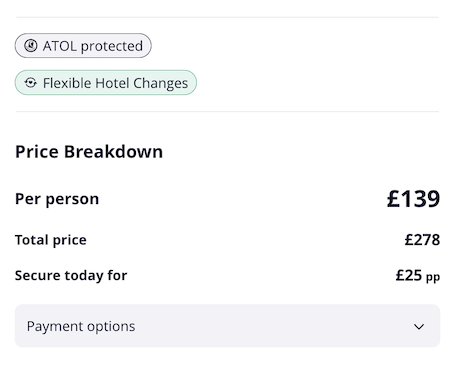Select the £278 total amount
Viewport: 454px width, 378px height.
pyautogui.click(x=422, y=240)
